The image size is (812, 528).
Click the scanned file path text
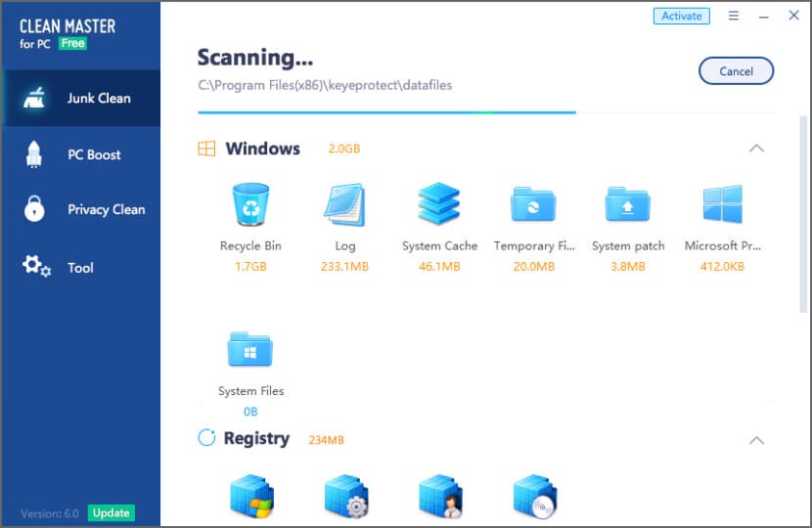(x=325, y=85)
